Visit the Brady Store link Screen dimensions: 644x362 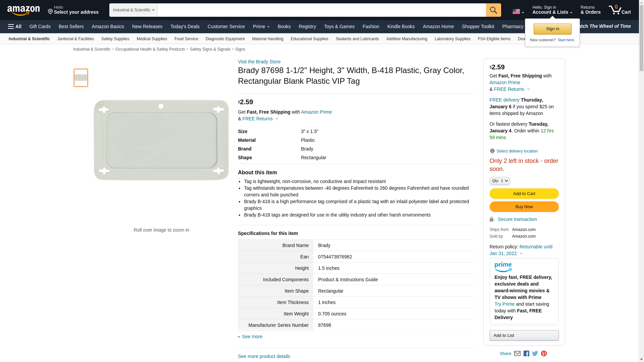pos(259,62)
